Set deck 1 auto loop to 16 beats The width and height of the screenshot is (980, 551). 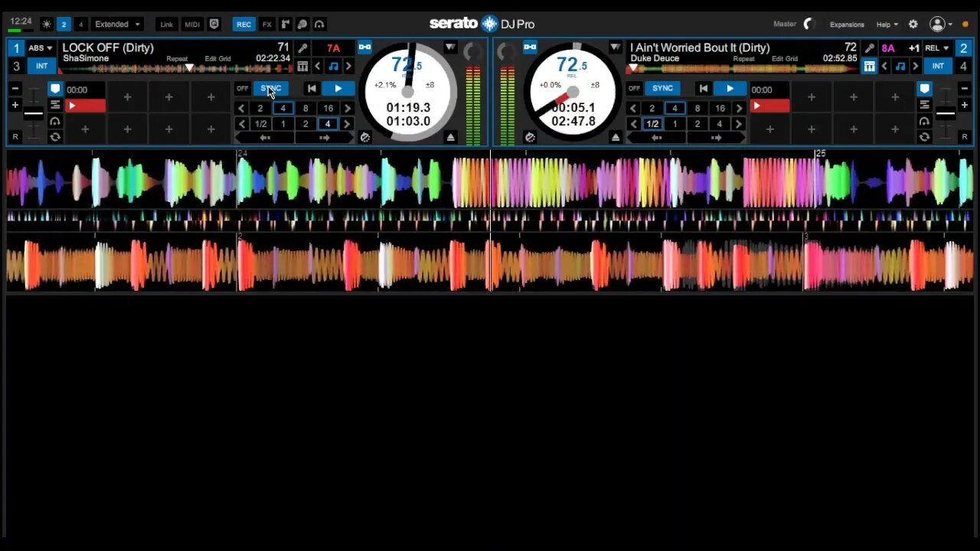click(328, 109)
